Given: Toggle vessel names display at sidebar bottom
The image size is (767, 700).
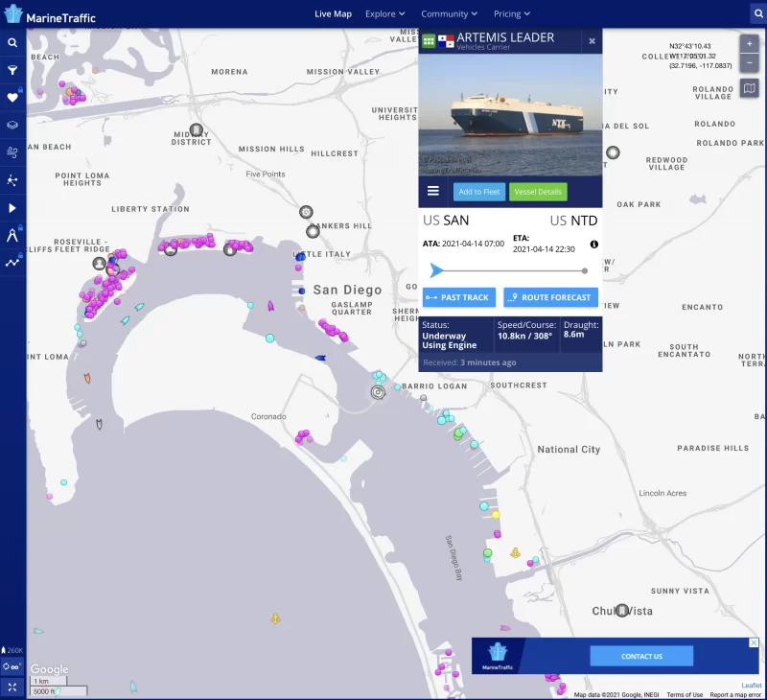Looking at the screenshot, I should coord(12,666).
